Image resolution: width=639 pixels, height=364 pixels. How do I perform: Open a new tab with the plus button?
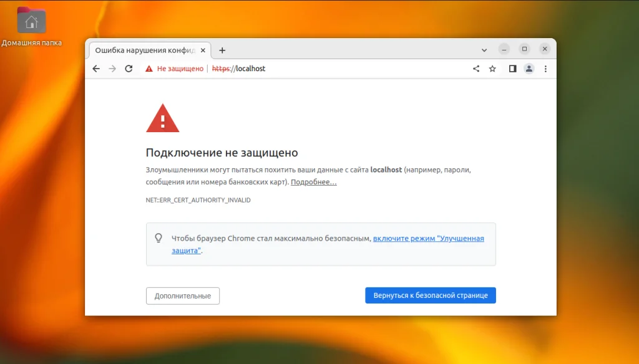222,50
